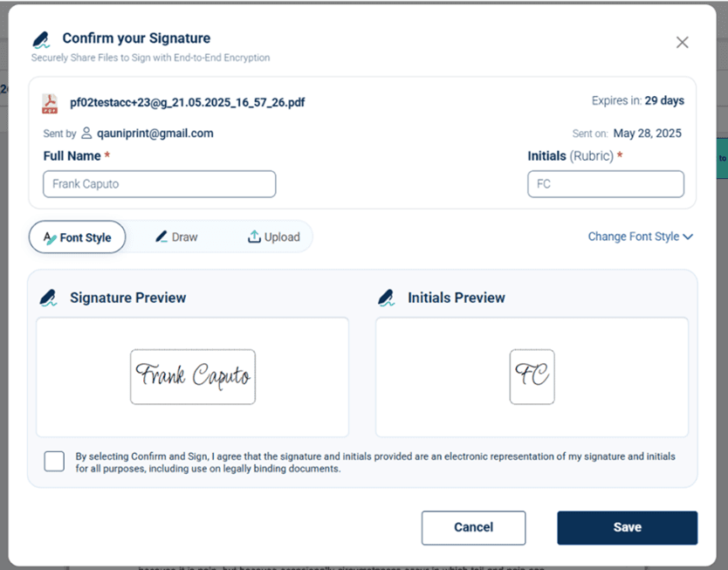Screen dimensions: 728x570
Task: Click the PDF file icon
Action: pyautogui.click(x=50, y=103)
